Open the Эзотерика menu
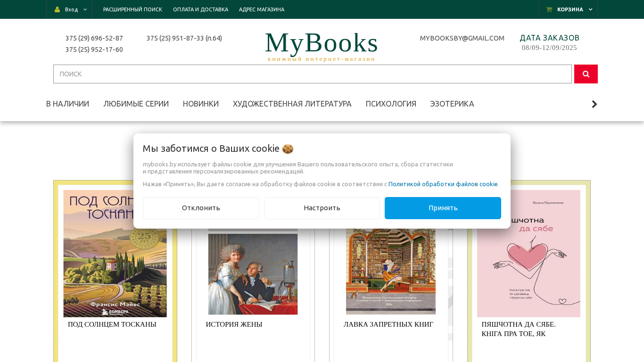This screenshot has width=644, height=362. pyautogui.click(x=452, y=104)
